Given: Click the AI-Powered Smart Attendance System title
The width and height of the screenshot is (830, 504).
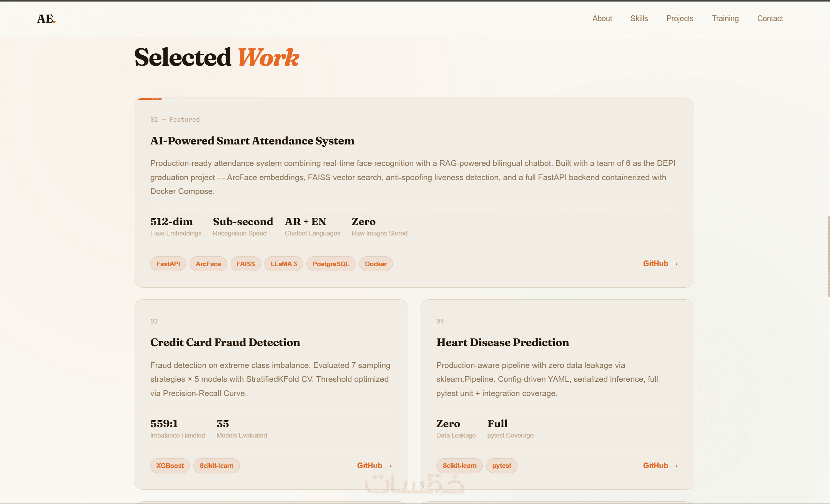Looking at the screenshot, I should (x=252, y=141).
